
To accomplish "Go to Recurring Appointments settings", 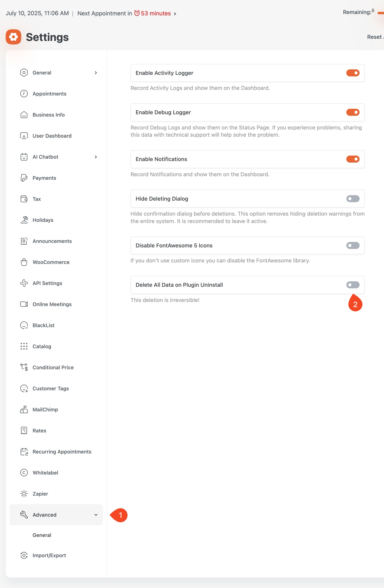I will point(62,452).
